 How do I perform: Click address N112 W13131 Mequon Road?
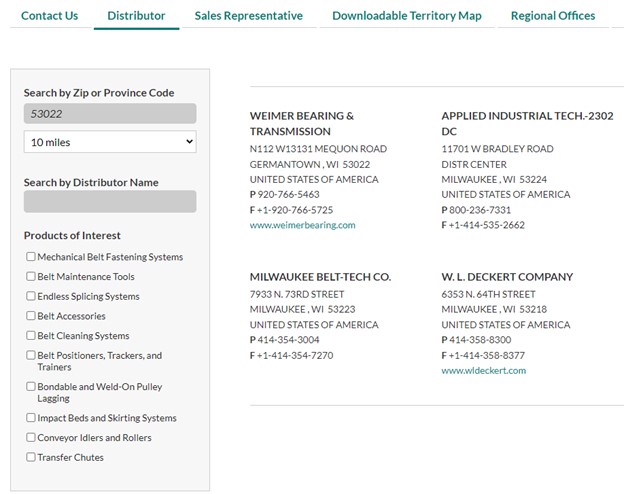click(318, 149)
